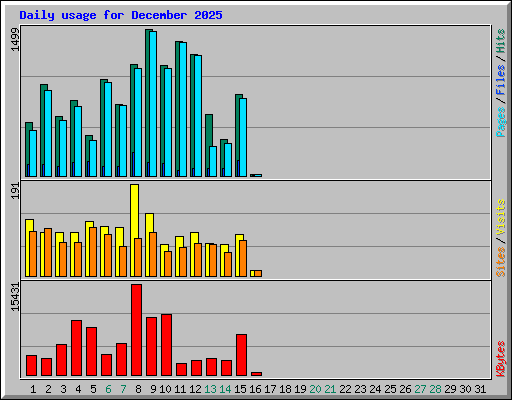Select green weekend day 27 label

point(420,389)
